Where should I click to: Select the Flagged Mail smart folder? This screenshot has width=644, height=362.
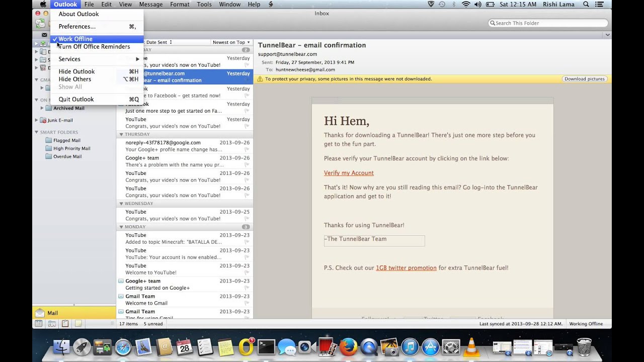coord(63,140)
